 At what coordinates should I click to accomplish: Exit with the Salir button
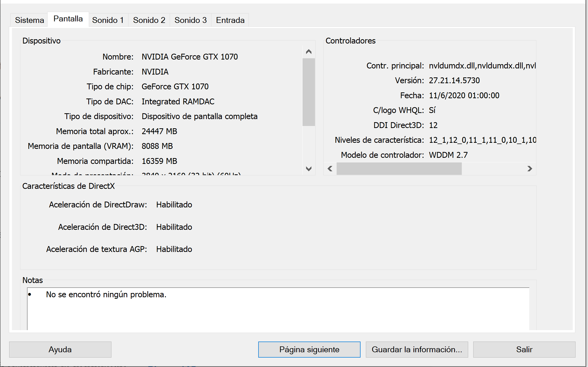524,349
